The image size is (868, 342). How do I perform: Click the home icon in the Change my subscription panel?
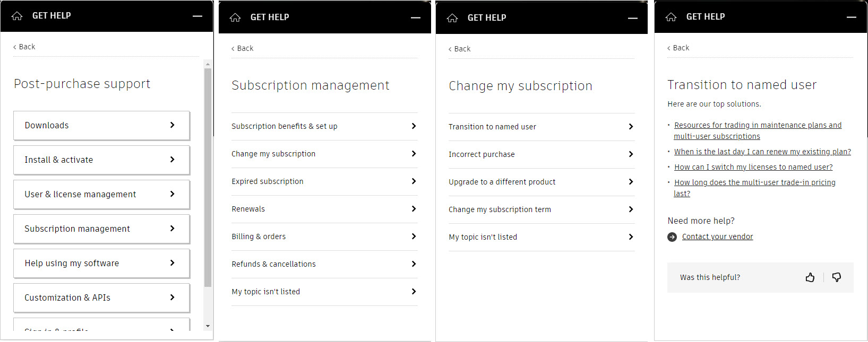tap(452, 18)
